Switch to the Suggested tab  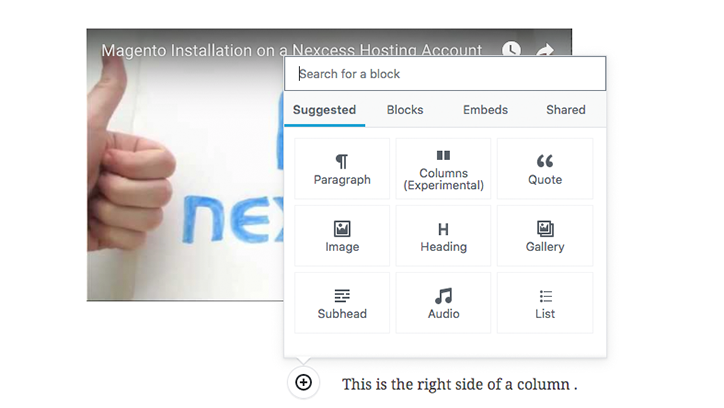coord(324,110)
